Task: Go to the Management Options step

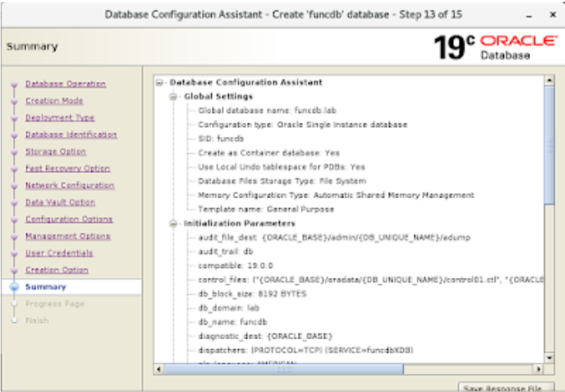Action: (68, 236)
